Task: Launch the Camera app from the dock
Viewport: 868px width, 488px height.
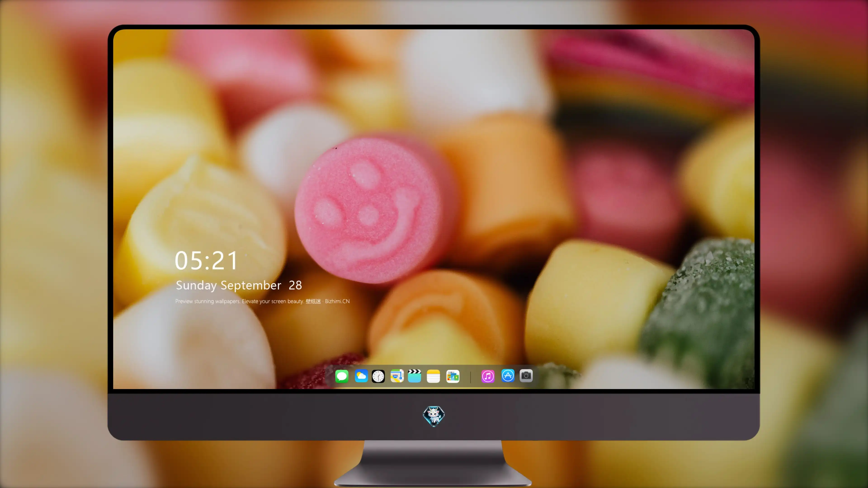Action: (526, 375)
